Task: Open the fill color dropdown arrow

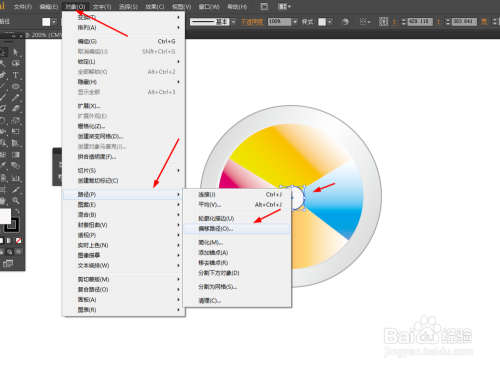Action: click(54, 22)
